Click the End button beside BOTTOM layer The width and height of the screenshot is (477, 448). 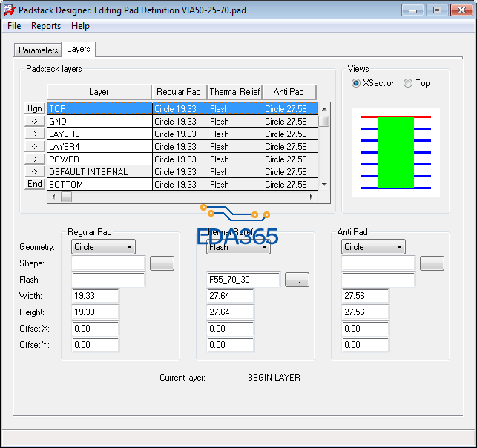point(35,184)
